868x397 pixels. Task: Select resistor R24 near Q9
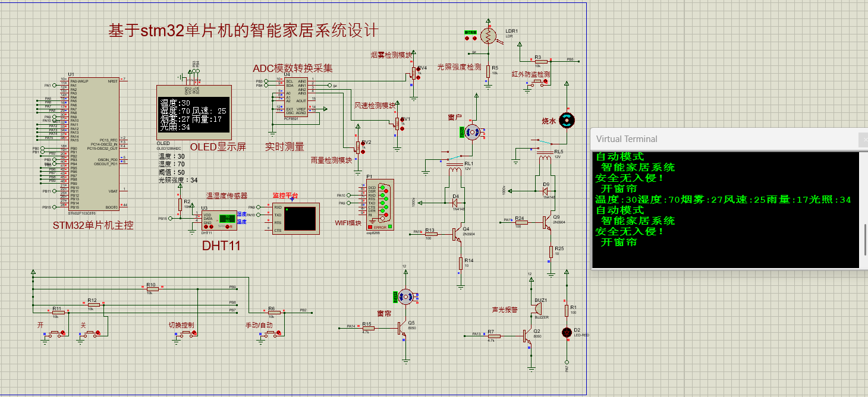pos(520,222)
